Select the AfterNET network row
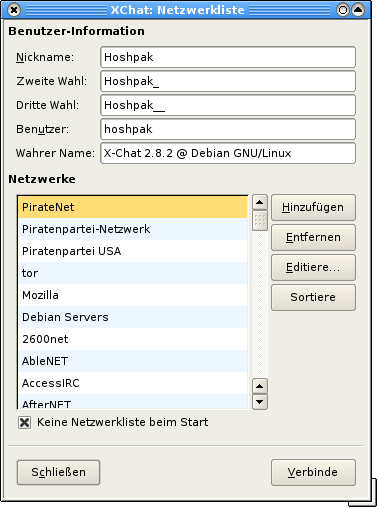Viewport: 378px width, 508px height. 133,402
